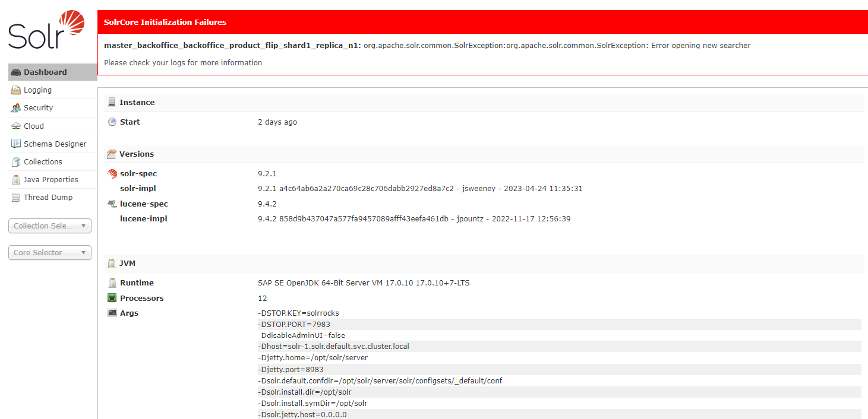868x419 pixels.
Task: Click the Versions package icon
Action: pos(112,154)
